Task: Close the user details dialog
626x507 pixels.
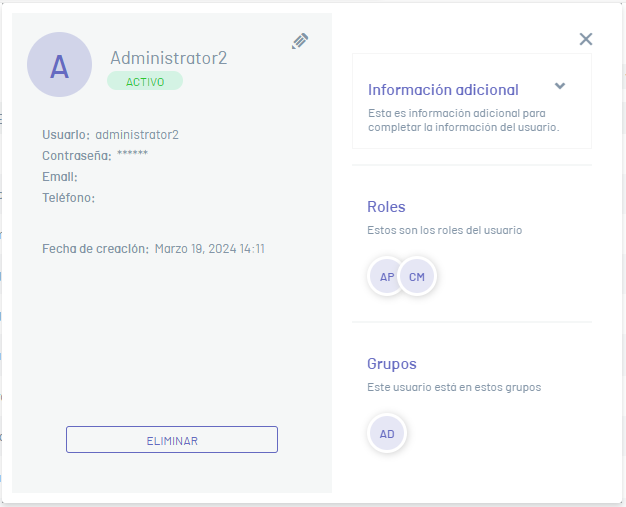Action: pyautogui.click(x=586, y=39)
